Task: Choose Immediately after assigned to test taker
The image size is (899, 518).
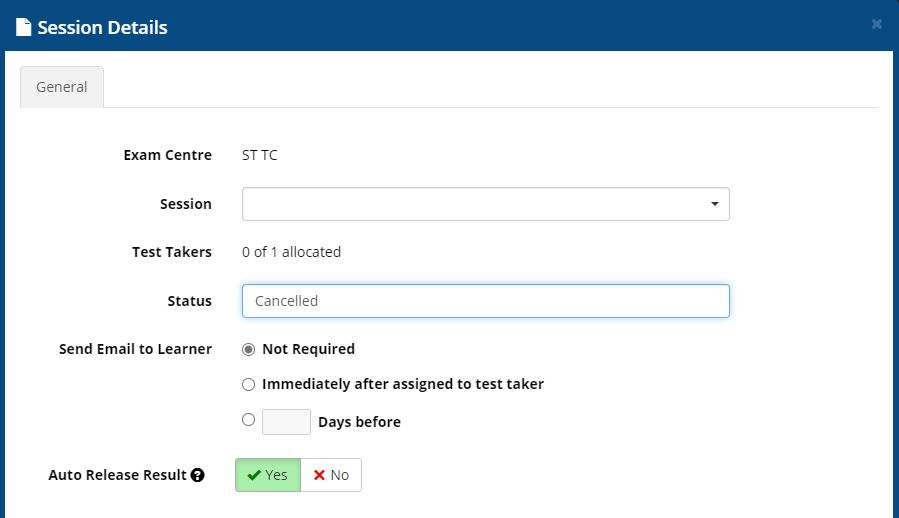Action: coord(249,384)
